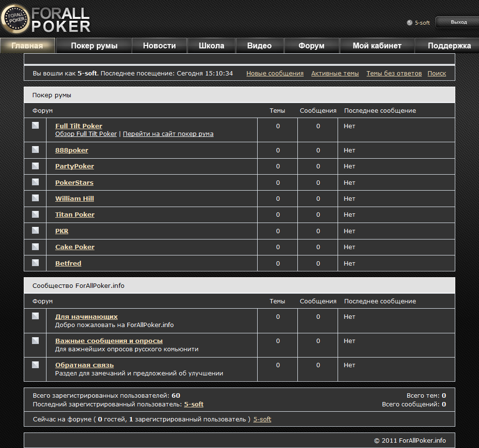Open the William Hill forum
479x448 pixels.
pyautogui.click(x=75, y=199)
